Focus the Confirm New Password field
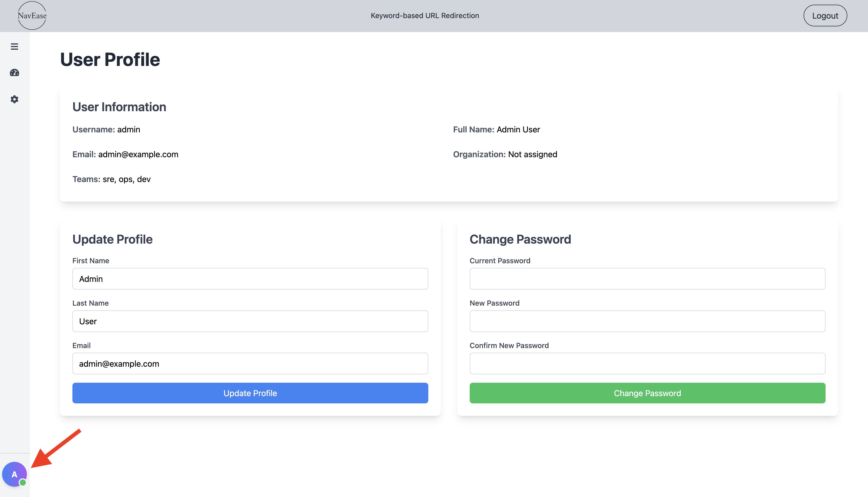 point(647,364)
